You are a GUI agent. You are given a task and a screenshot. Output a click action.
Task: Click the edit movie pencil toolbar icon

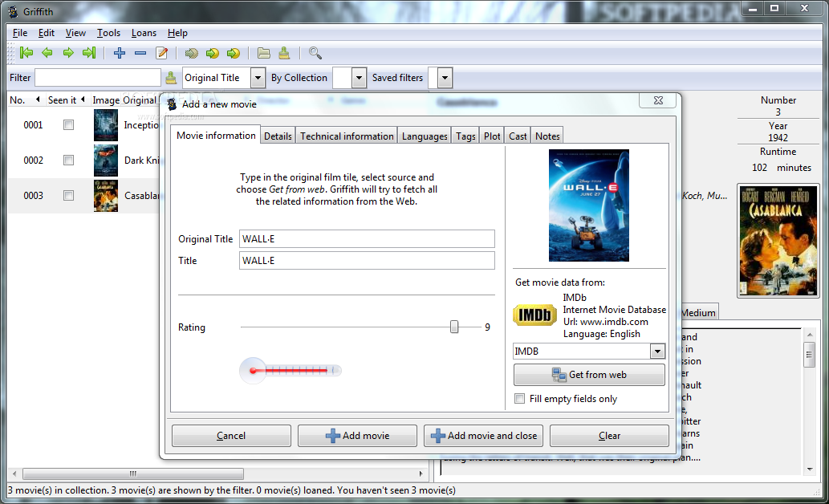[x=162, y=53]
